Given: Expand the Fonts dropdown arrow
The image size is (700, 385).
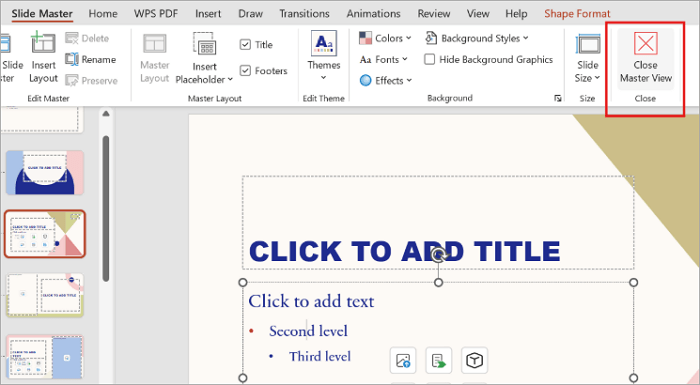Looking at the screenshot, I should point(405,59).
